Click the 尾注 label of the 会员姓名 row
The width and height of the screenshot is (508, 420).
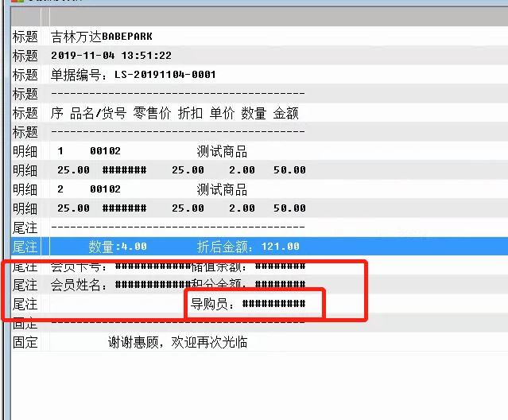point(25,285)
